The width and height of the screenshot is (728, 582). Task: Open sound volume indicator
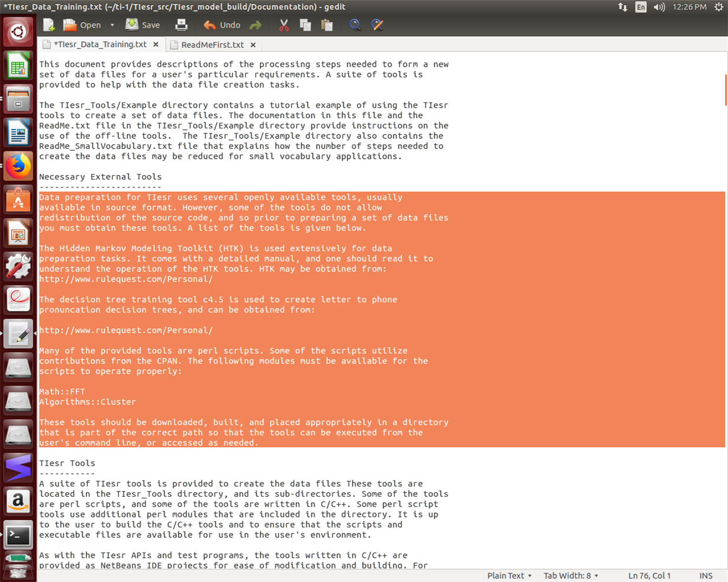click(x=659, y=7)
